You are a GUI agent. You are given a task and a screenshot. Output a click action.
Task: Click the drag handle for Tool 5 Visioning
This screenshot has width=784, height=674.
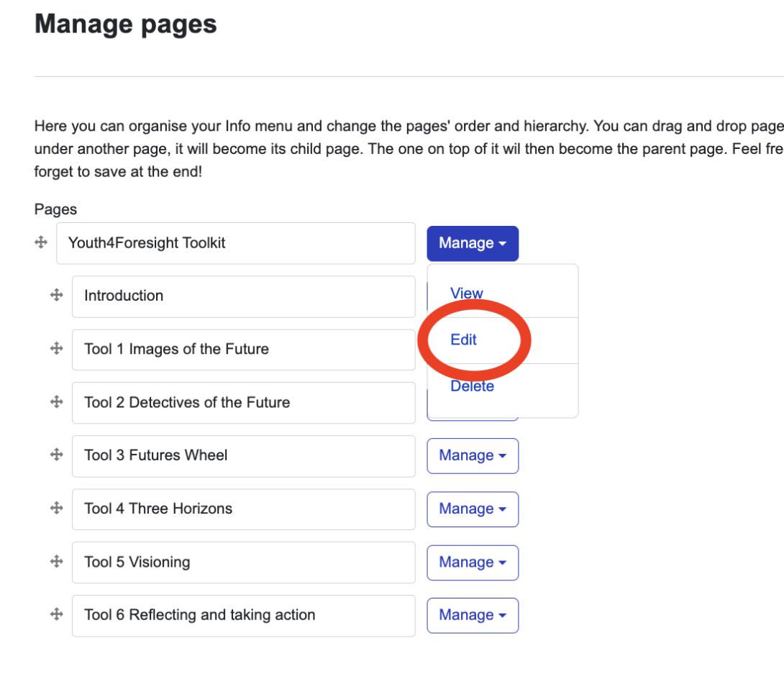pyautogui.click(x=57, y=562)
